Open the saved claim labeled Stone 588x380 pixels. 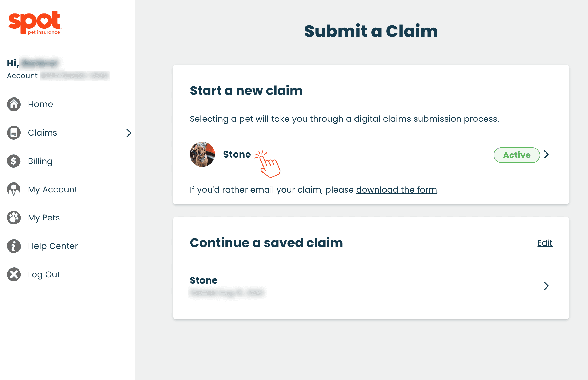(x=204, y=280)
